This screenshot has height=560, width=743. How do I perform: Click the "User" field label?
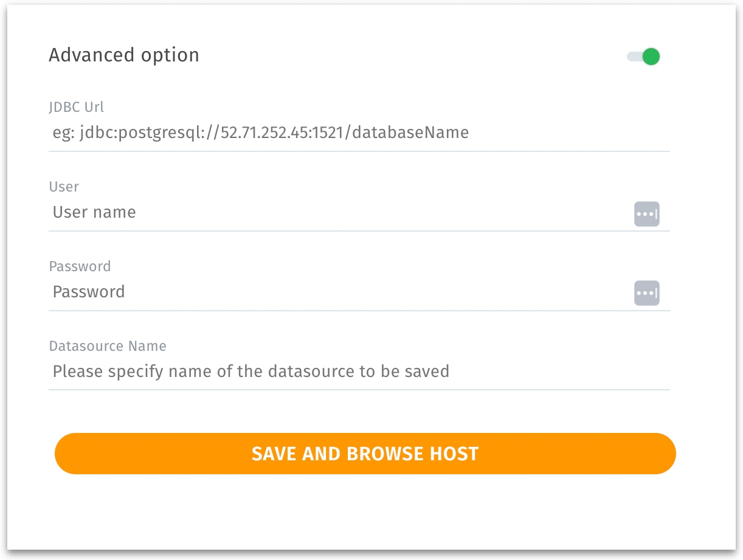pos(64,187)
